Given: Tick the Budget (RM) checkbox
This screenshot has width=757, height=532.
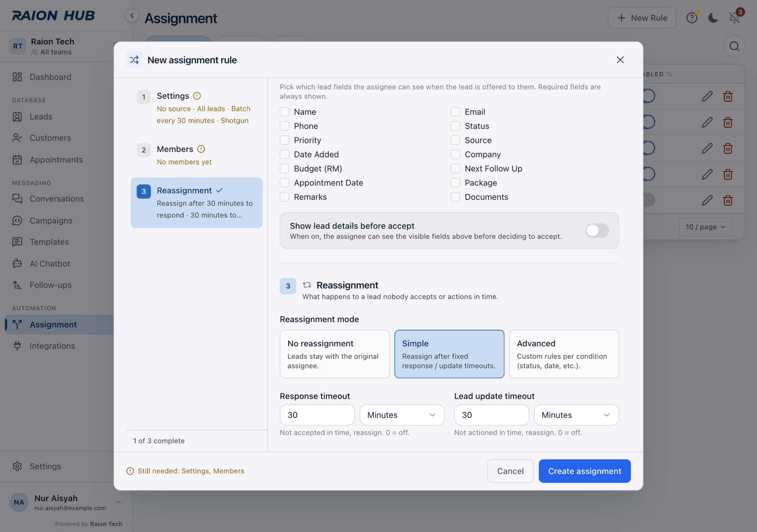Looking at the screenshot, I should click(284, 169).
